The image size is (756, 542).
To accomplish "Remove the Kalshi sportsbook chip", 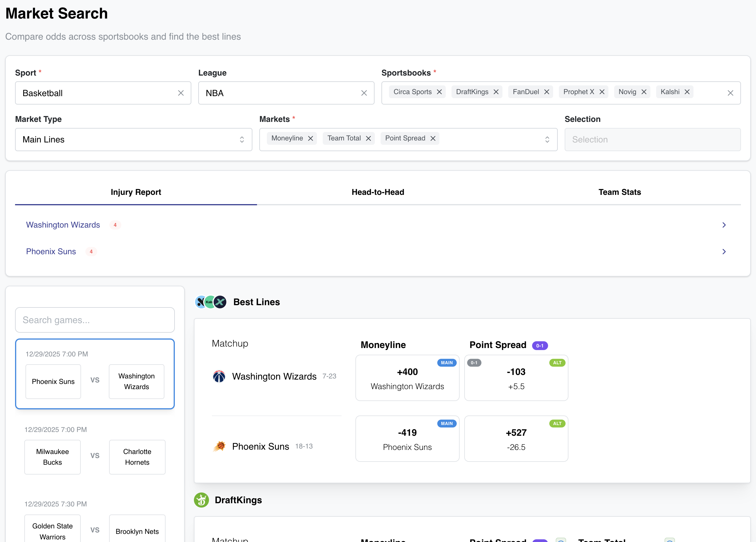I will point(687,92).
